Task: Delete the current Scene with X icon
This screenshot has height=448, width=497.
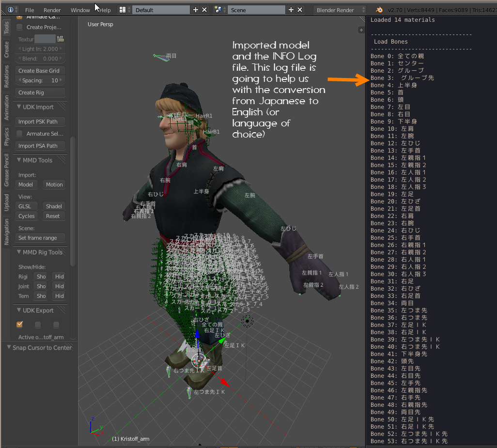Action: pyautogui.click(x=300, y=10)
